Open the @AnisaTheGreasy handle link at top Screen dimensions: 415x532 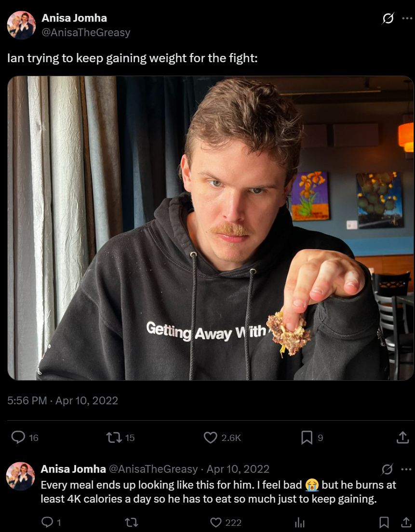(86, 33)
